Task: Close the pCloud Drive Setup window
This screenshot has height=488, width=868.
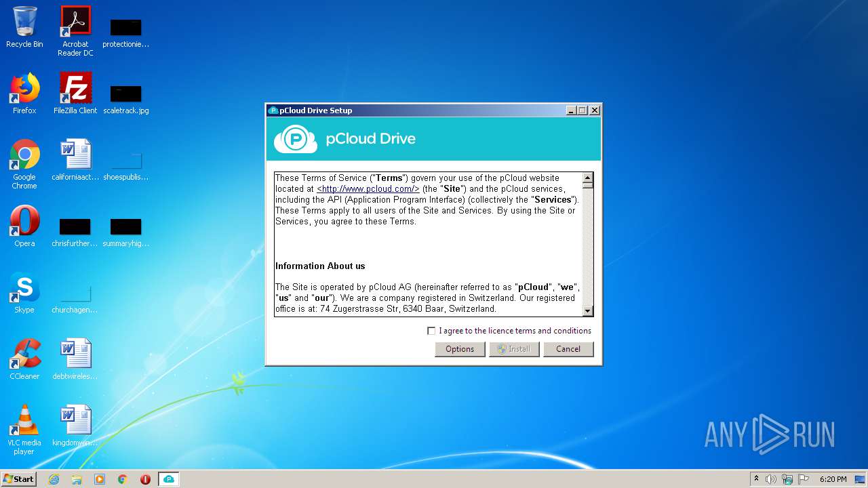Action: pos(595,110)
